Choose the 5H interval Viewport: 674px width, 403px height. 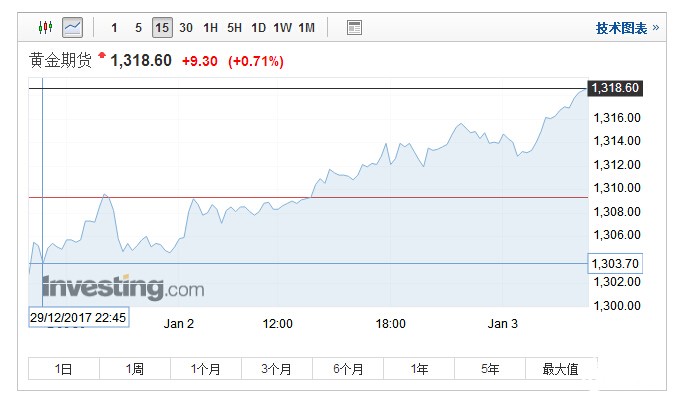coord(234,27)
